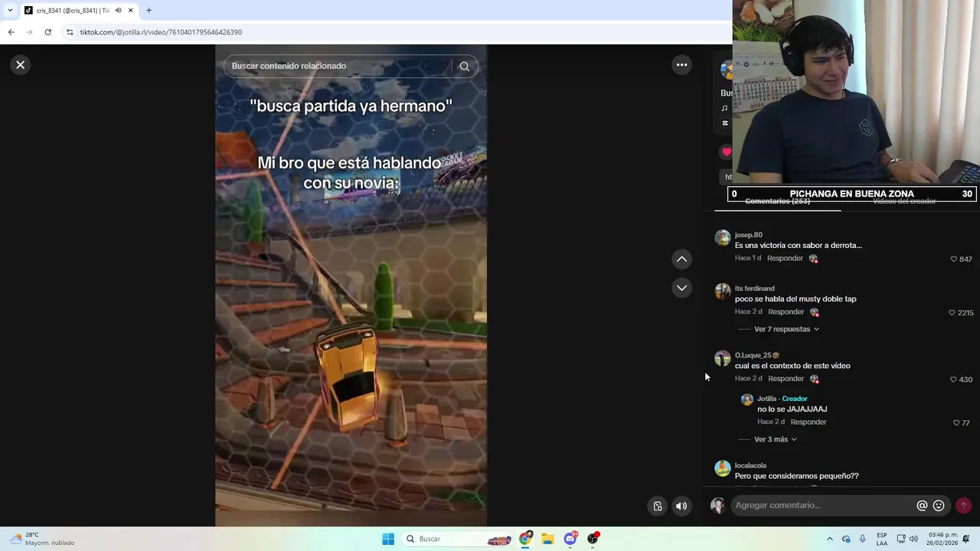Image resolution: width=980 pixels, height=551 pixels.
Task: Open Discord from the taskbar
Action: point(570,539)
